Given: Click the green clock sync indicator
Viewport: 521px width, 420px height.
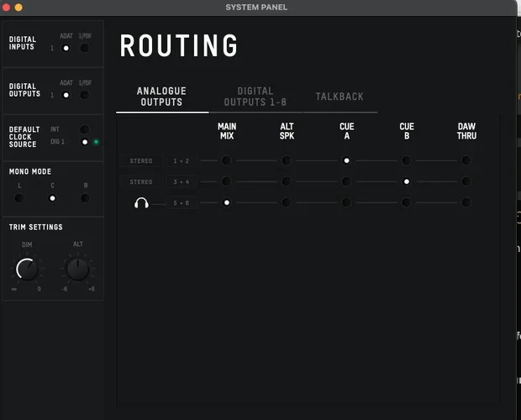Looking at the screenshot, I should tap(96, 142).
